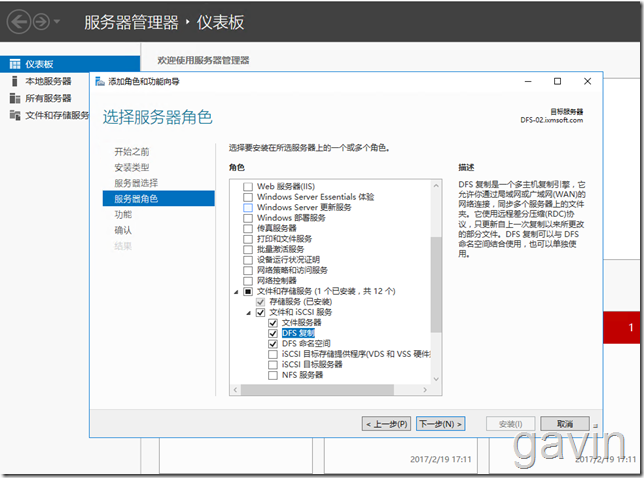644x478 pixels.
Task: Collapse the 文件和存储服务 tree node
Action: click(236, 292)
